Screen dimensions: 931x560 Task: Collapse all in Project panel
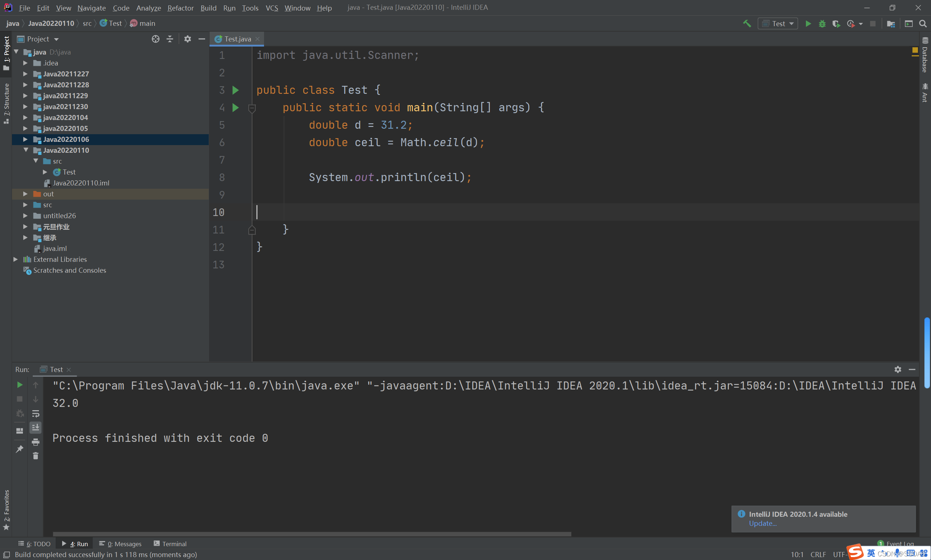pos(170,39)
